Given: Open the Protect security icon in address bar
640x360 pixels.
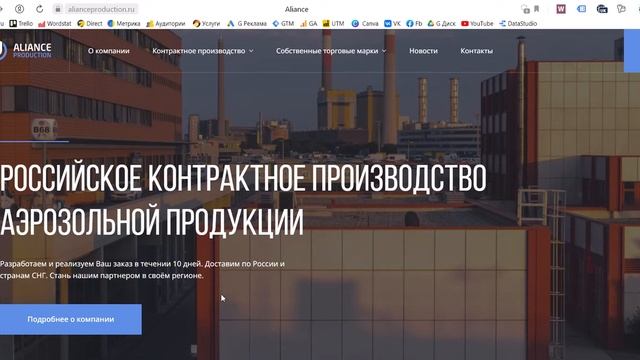Looking at the screenshot, I should click(x=525, y=9).
